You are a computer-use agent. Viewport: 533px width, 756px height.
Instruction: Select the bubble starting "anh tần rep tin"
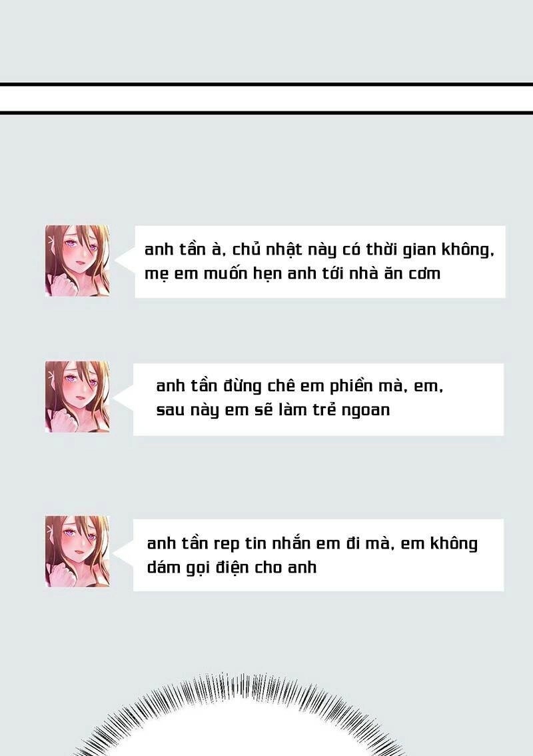click(x=318, y=555)
